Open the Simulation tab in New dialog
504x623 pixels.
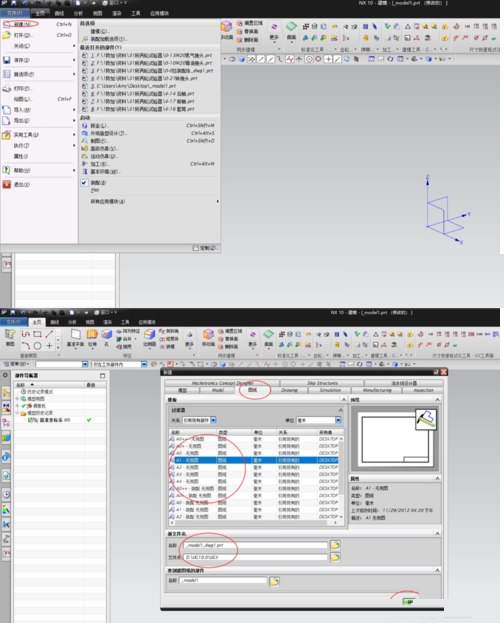pyautogui.click(x=330, y=390)
